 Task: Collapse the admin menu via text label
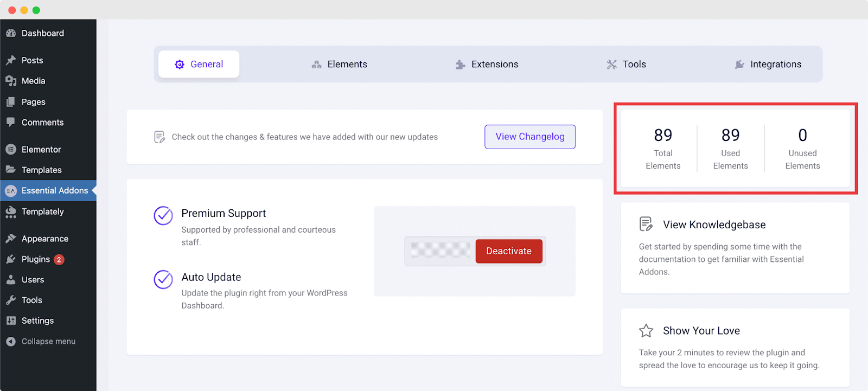click(48, 341)
